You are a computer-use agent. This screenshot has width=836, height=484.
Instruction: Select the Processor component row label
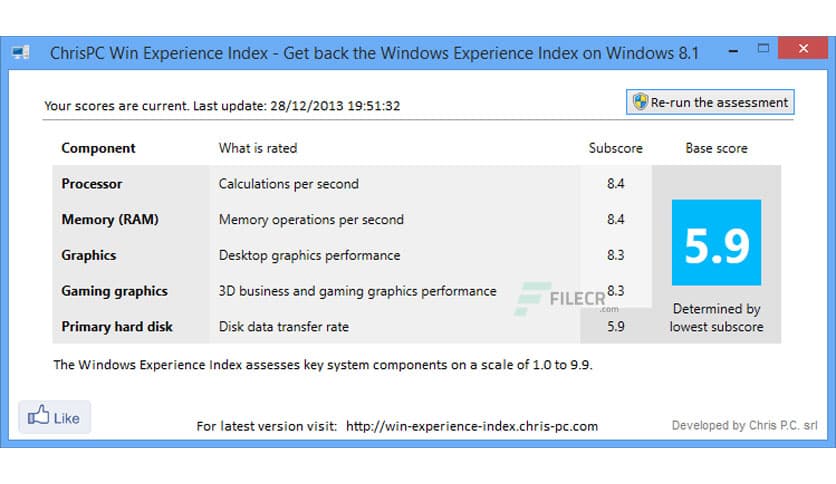click(92, 184)
